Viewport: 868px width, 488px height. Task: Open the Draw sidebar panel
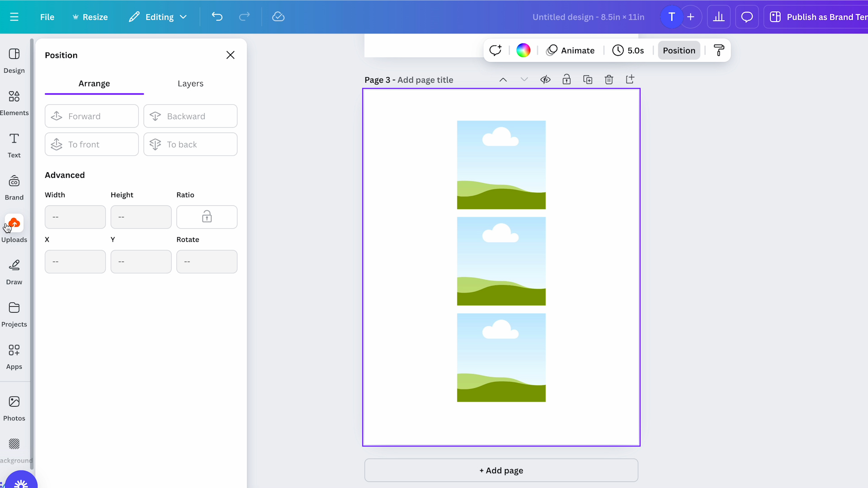[14, 272]
